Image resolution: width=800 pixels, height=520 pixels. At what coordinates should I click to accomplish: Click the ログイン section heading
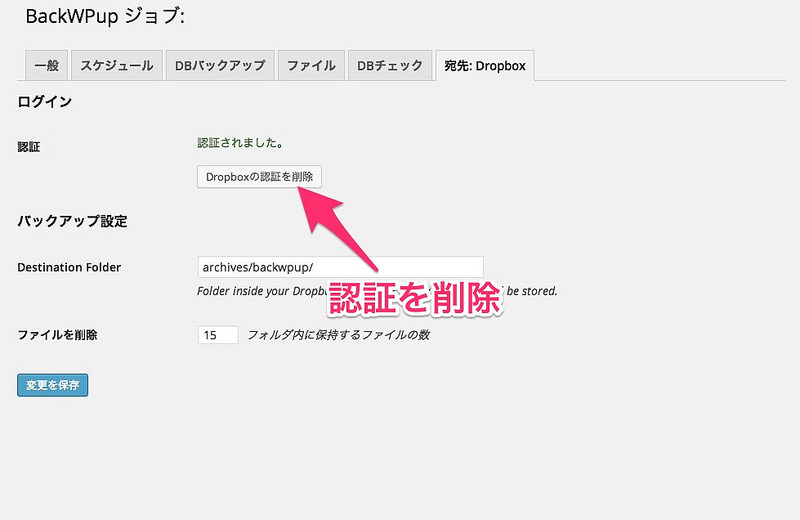[x=44, y=102]
